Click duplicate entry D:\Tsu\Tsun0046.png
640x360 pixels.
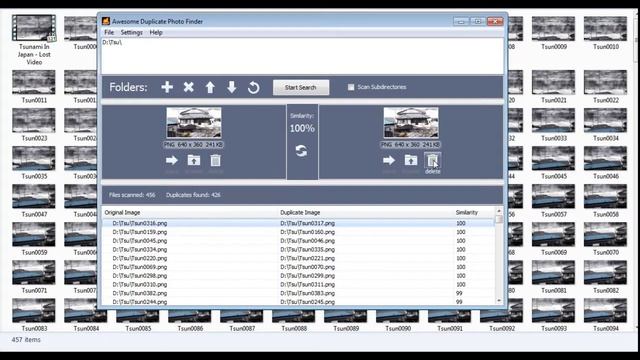coord(307,241)
